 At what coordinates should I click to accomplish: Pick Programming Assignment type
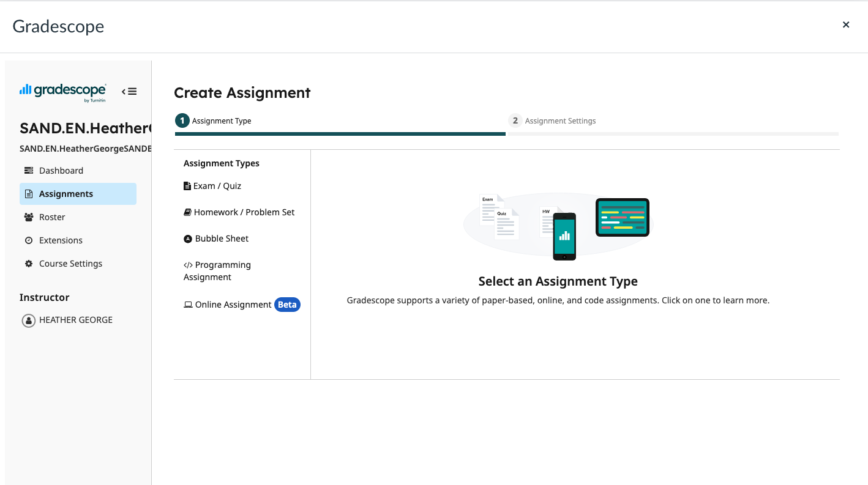pyautogui.click(x=217, y=271)
